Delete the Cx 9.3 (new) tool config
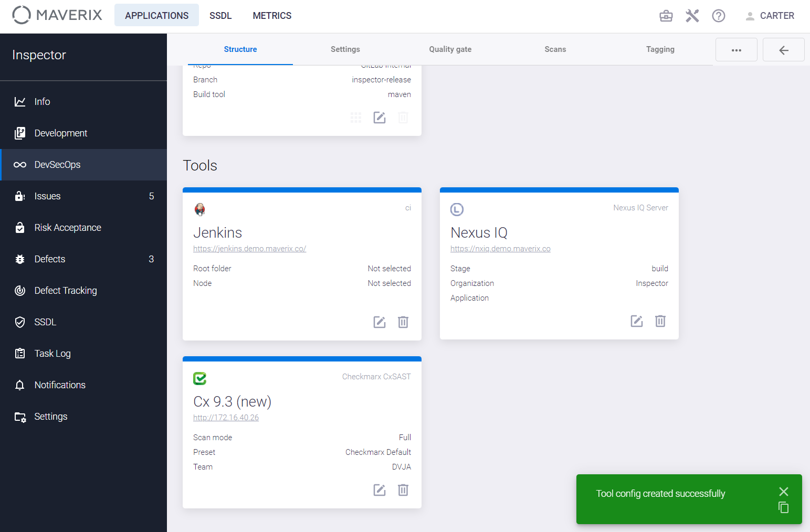Viewport: 810px width, 532px height. click(403, 490)
